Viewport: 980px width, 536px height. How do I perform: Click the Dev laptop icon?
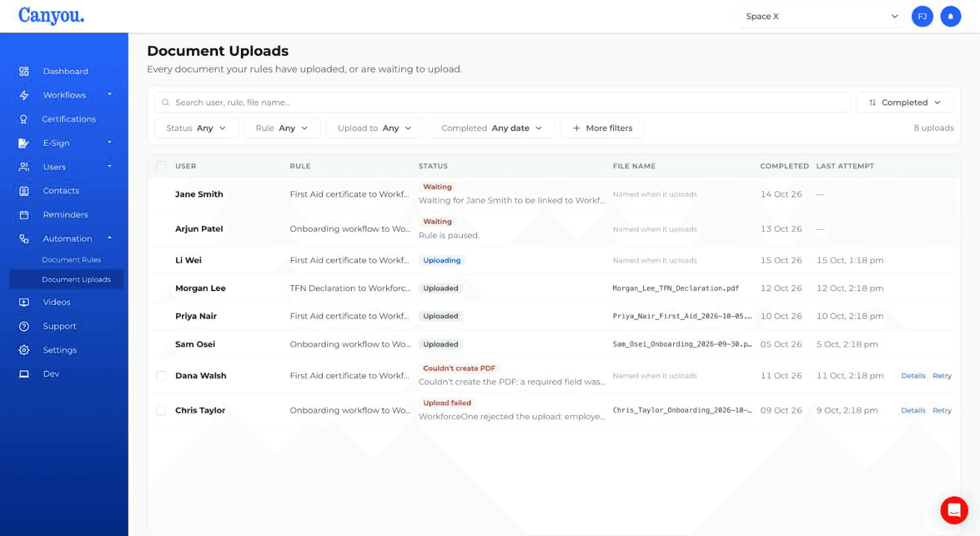pyautogui.click(x=24, y=374)
